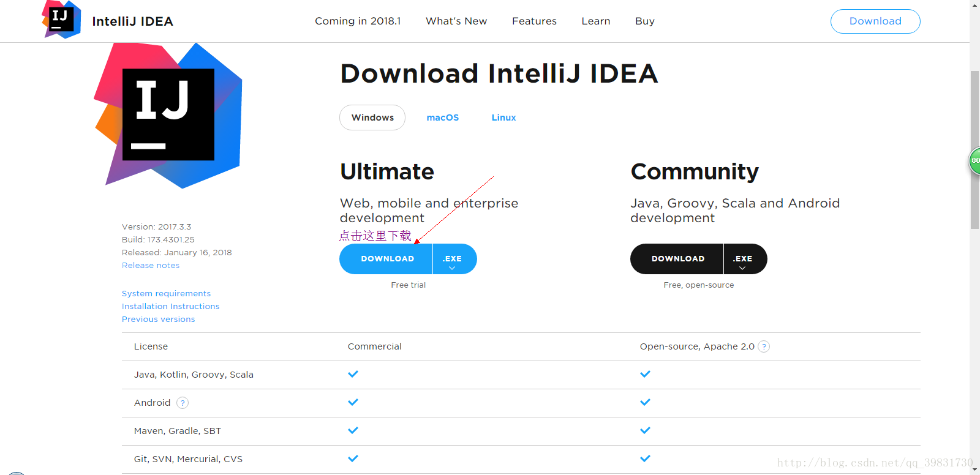Open Buy menu item

(645, 21)
